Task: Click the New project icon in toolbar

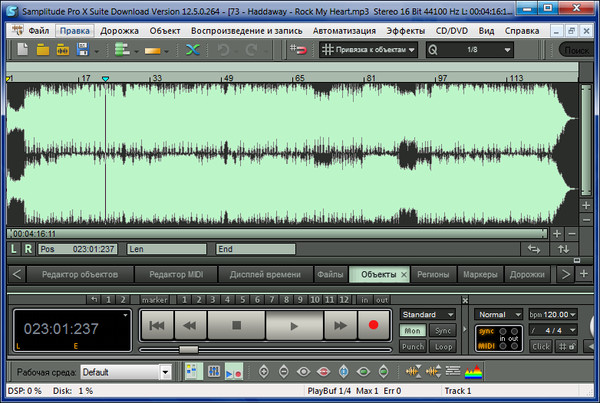Action: tap(23, 49)
